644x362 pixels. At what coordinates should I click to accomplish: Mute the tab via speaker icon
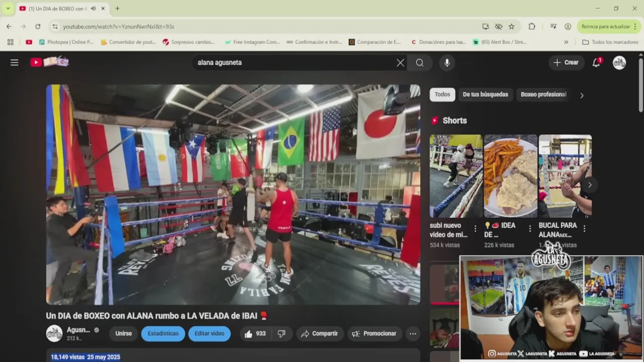(93, 9)
